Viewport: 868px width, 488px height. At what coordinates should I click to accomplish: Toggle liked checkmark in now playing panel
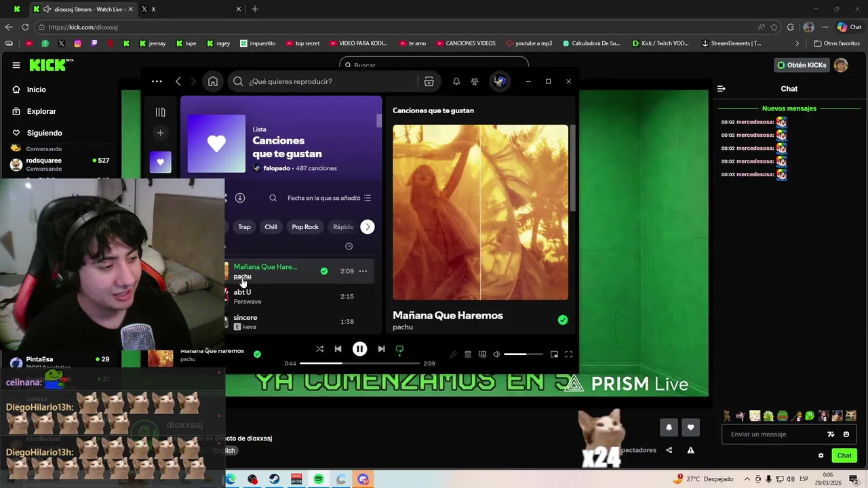(563, 320)
